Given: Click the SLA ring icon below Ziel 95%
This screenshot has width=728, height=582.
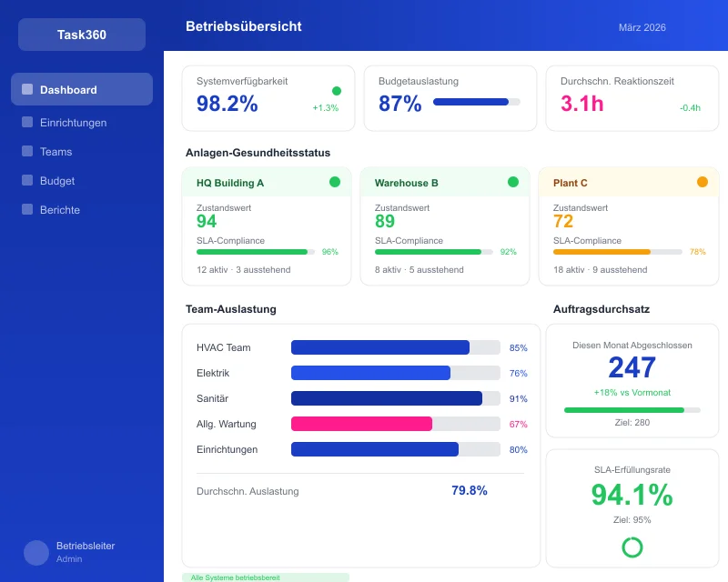Looking at the screenshot, I should (632, 547).
